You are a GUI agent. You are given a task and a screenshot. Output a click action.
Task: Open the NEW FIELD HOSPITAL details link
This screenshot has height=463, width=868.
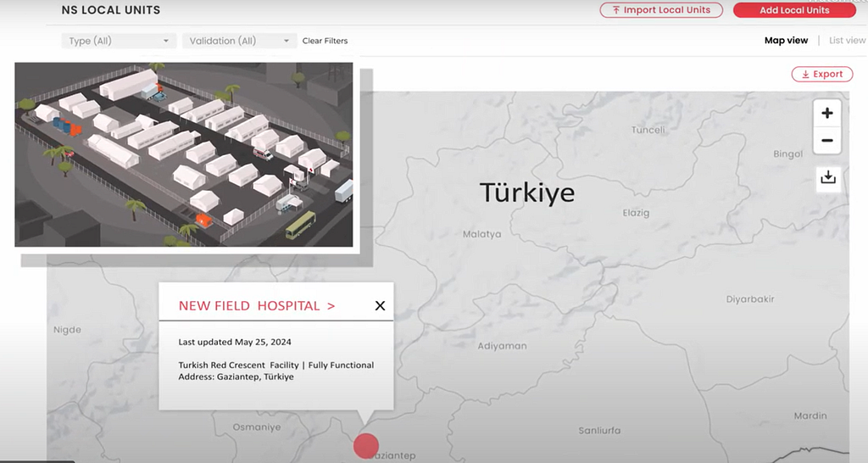click(x=257, y=306)
